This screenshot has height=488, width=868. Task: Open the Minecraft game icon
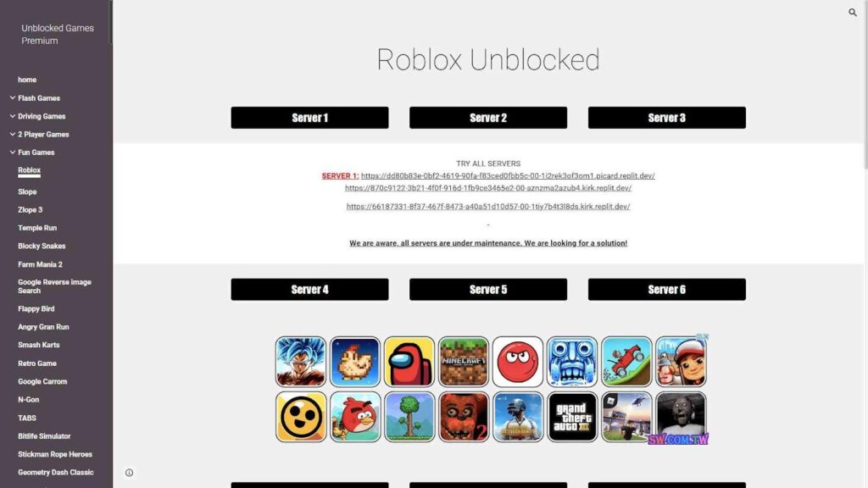point(464,361)
